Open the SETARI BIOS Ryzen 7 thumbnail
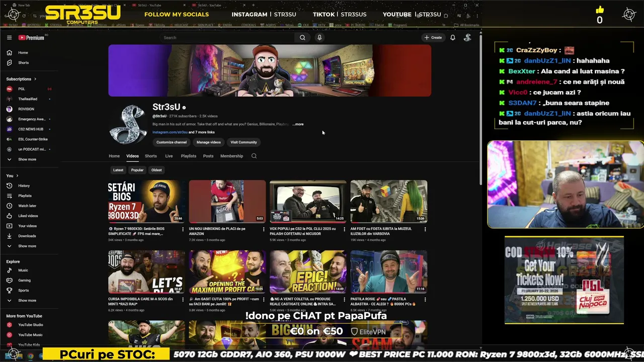 (146, 201)
